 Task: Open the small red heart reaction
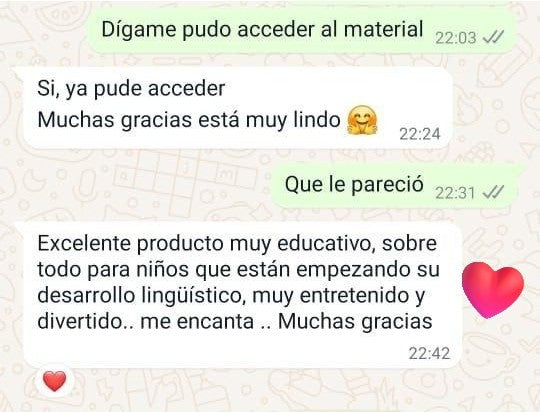click(55, 381)
